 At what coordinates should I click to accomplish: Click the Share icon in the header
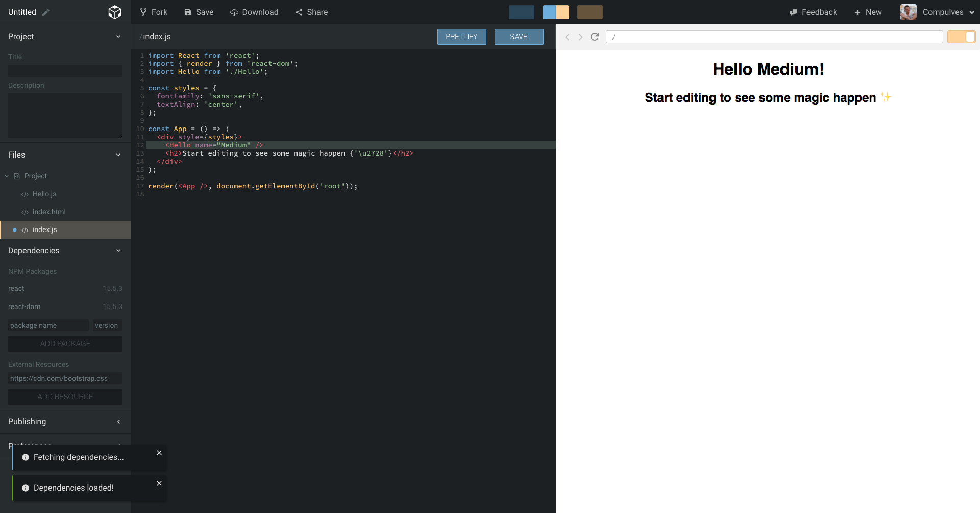click(299, 12)
